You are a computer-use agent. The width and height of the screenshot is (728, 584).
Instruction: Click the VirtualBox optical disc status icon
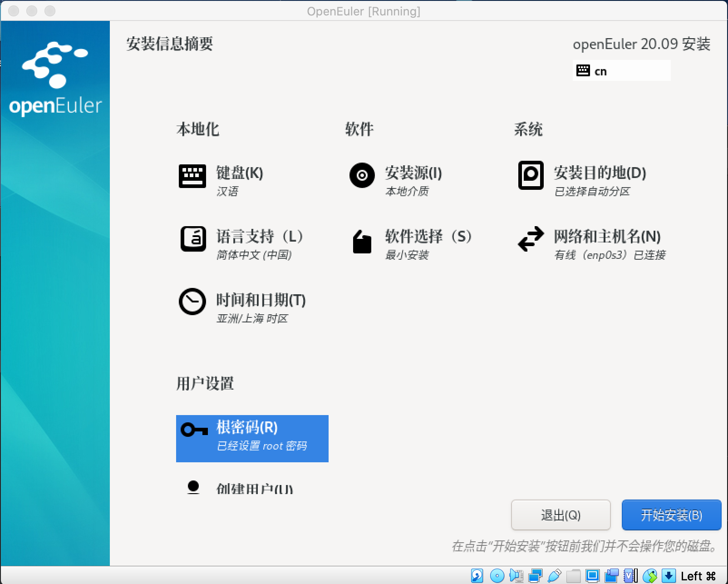(497, 576)
